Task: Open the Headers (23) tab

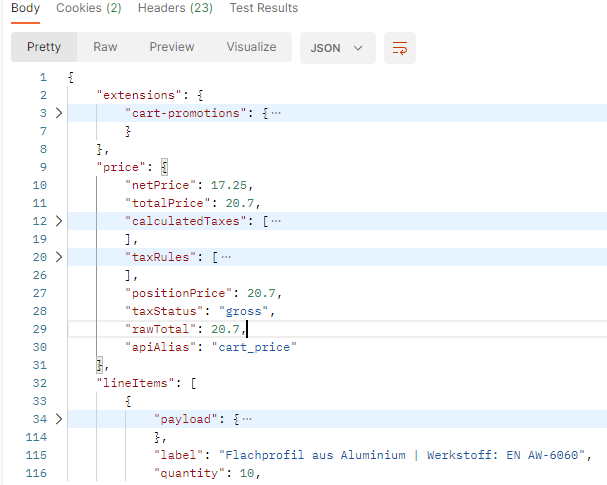Action: tap(175, 8)
